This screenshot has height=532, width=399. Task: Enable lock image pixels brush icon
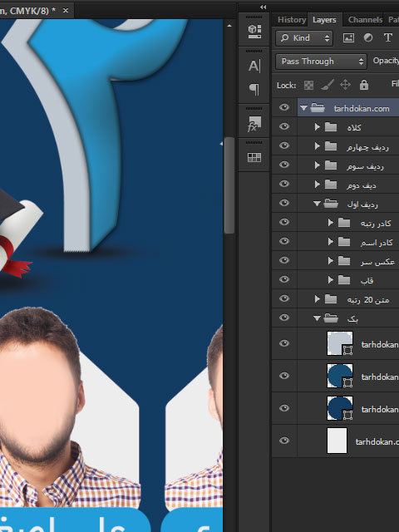point(327,85)
